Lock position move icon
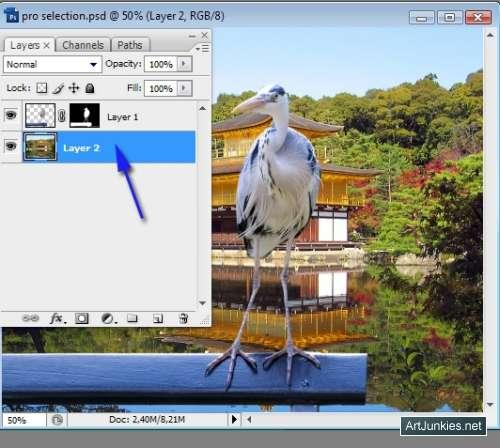Viewport: 500px width, 448px height. click(x=74, y=88)
